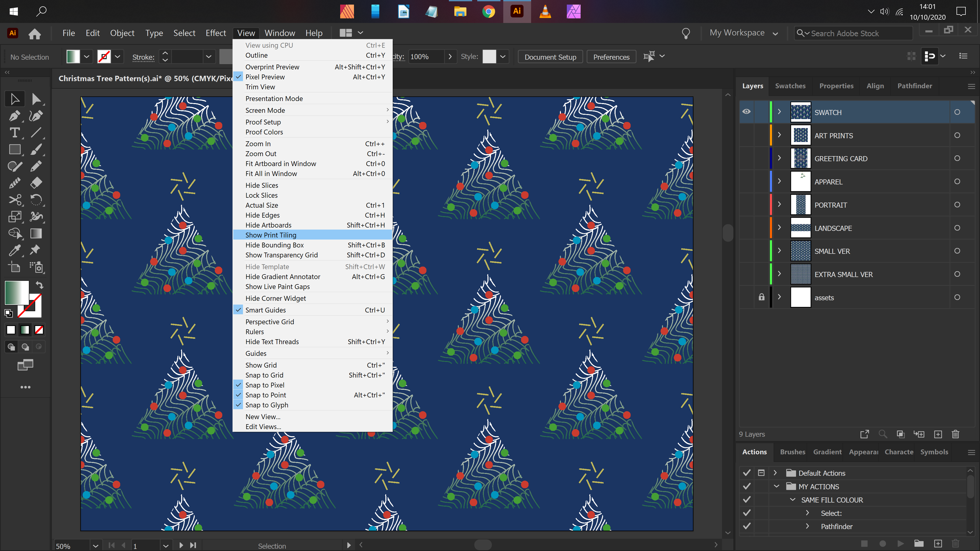Select the Paintbrush tool
The height and width of the screenshot is (551, 980).
pos(36,149)
